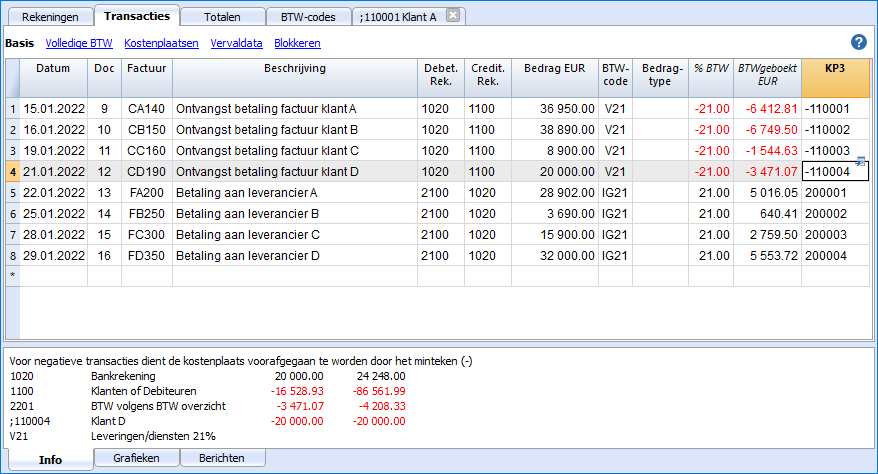878x474 pixels.
Task: Click the Datum column header
Action: [x=53, y=78]
